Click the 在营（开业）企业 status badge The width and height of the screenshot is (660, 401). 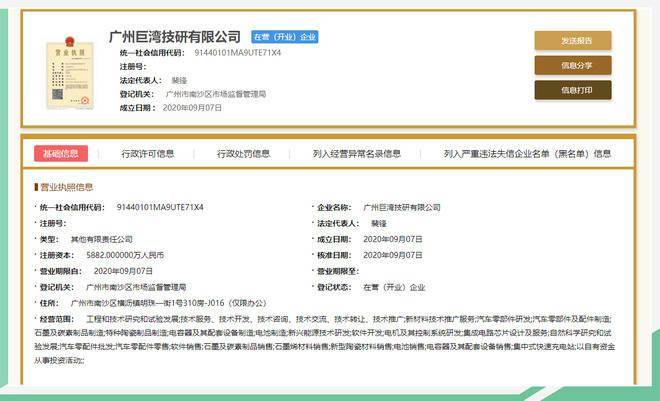click(285, 37)
